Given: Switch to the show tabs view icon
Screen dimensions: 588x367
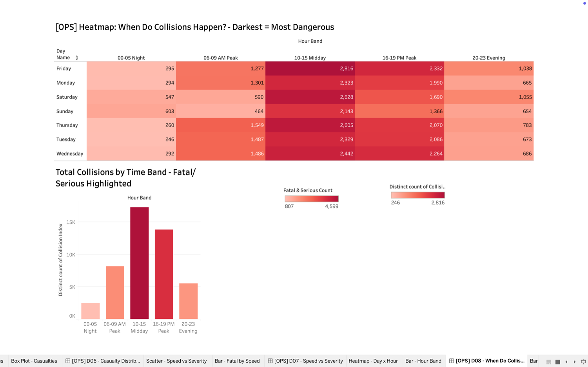Looking at the screenshot, I should click(x=557, y=362).
